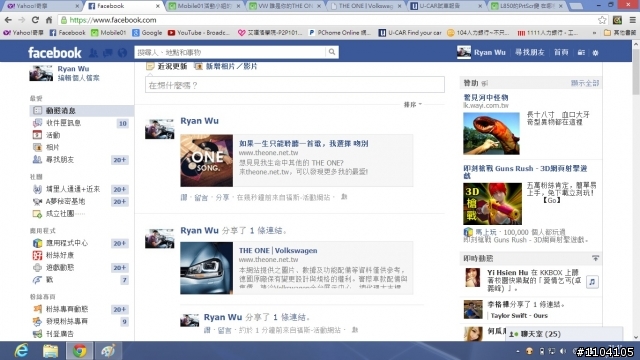Click the search magnifier button

[x=332, y=52]
